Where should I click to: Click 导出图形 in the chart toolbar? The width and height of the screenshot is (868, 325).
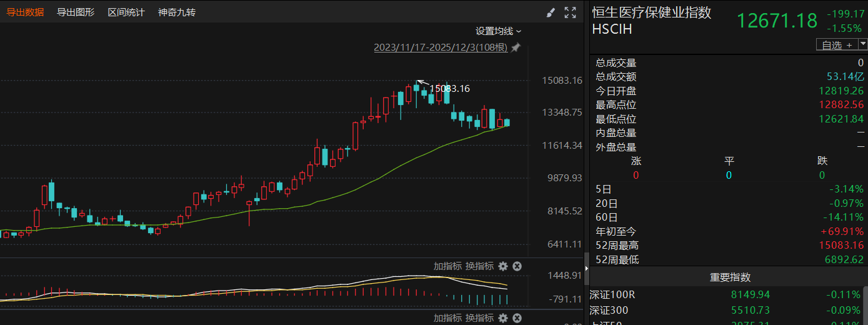[76, 12]
